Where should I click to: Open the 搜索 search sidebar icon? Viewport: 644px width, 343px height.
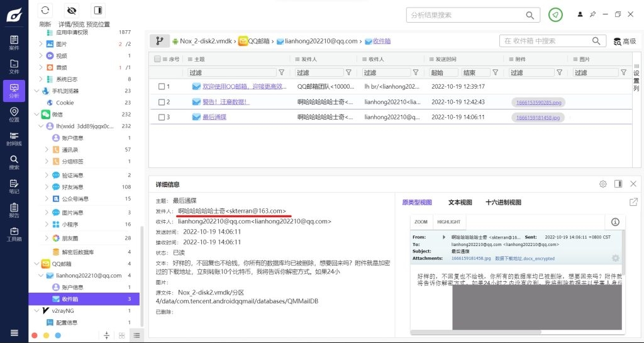[x=14, y=161]
